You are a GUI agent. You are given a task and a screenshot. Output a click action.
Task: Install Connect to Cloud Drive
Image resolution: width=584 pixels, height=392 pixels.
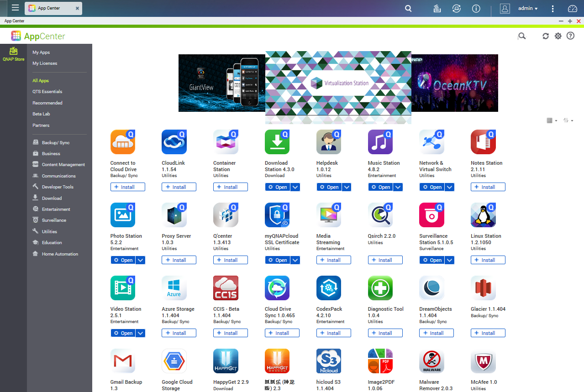[x=128, y=187]
